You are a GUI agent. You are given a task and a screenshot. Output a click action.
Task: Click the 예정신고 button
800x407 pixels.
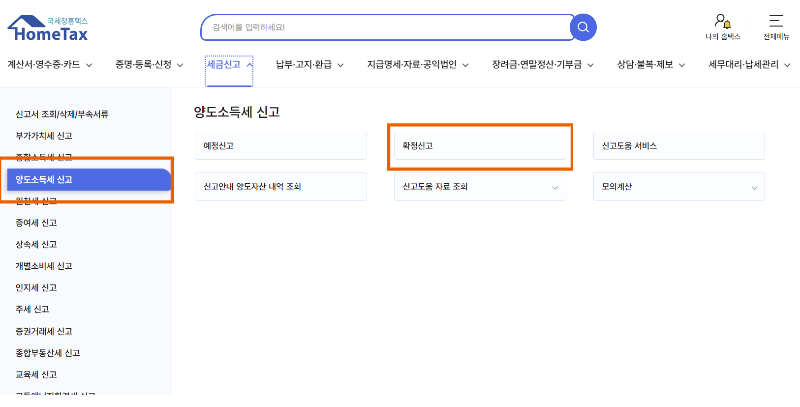[x=281, y=146]
